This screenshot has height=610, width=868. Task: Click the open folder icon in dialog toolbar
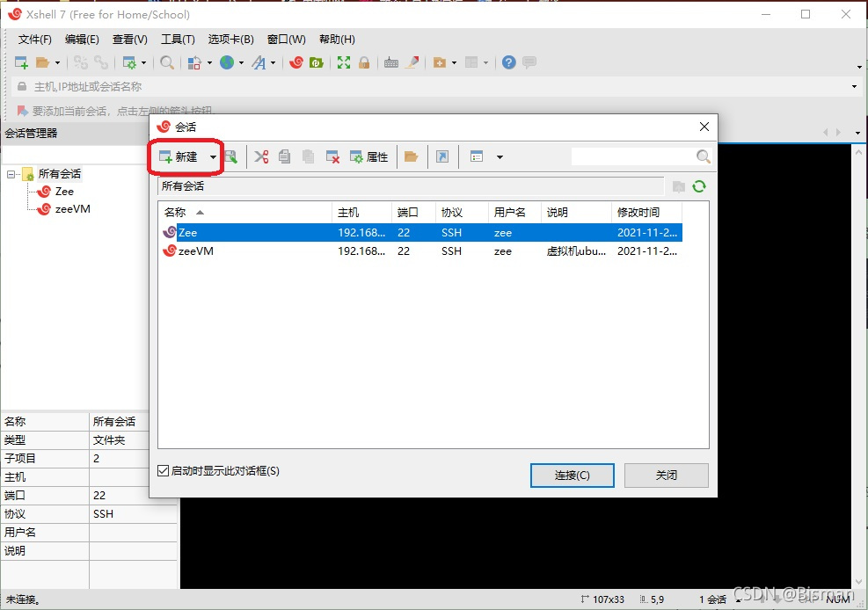[x=411, y=156]
